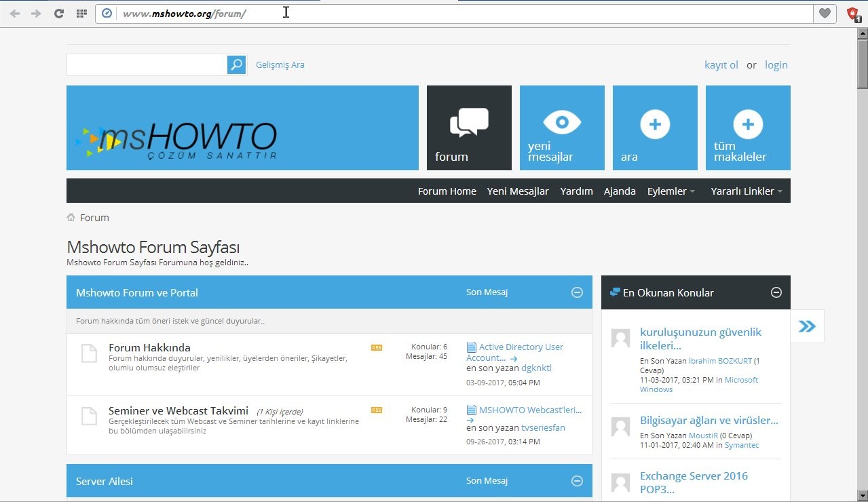Click the login link
Viewport: 868px width, 502px height.
776,65
